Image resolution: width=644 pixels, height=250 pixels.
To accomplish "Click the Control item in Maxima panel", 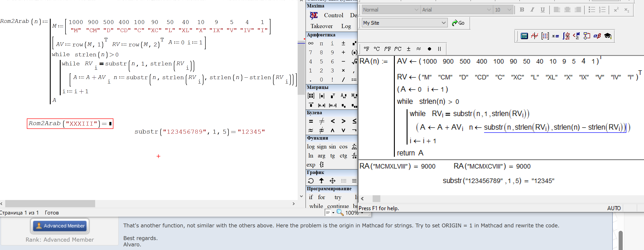I will (333, 15).
